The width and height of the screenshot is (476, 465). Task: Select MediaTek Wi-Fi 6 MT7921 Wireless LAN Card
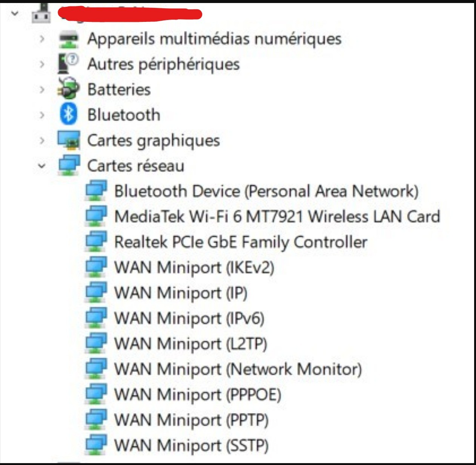point(277,217)
